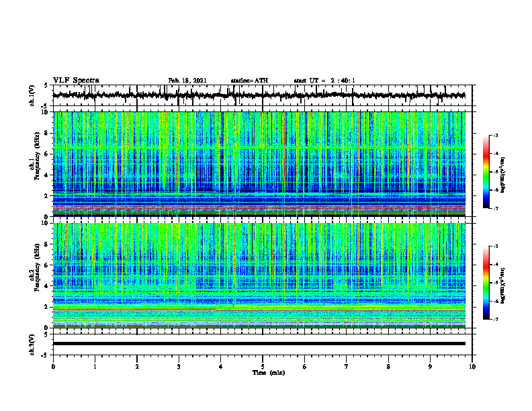Click the log(PSD) units label beside the ch.1 colorbar
This screenshot has height=411, width=532.
point(503,175)
